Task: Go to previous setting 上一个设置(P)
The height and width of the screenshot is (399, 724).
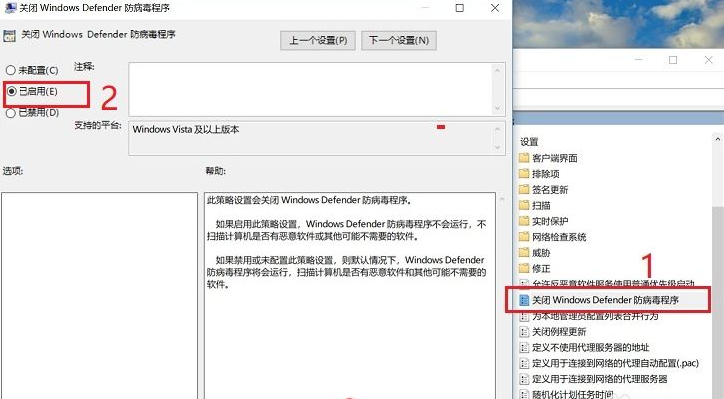Action: point(318,41)
